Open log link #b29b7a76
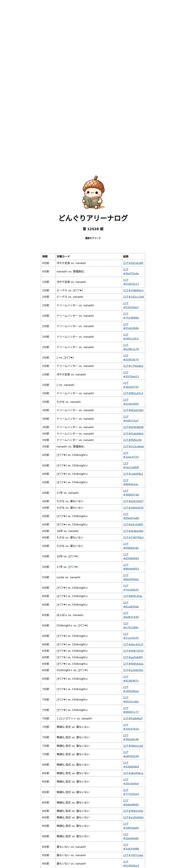186x868 pixels. point(131,347)
